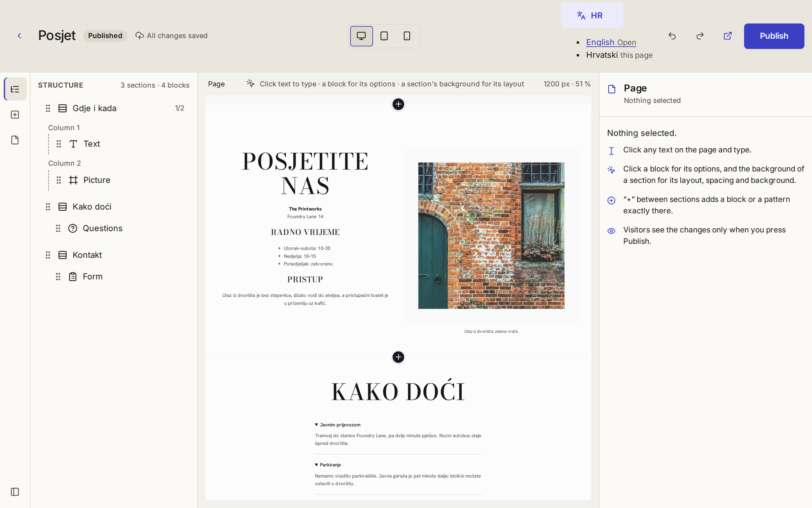The width and height of the screenshot is (812, 508).
Task: Add a block before Kako doći section
Action: pyautogui.click(x=398, y=357)
